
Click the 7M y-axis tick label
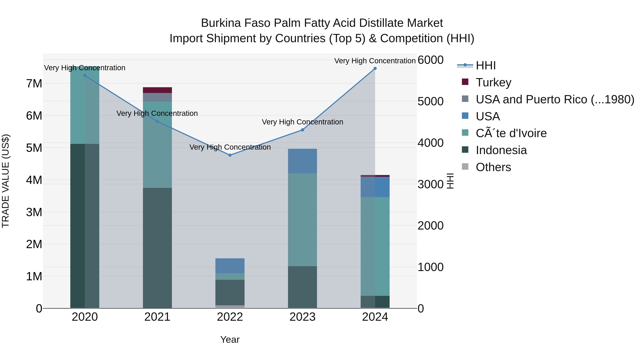coord(34,83)
